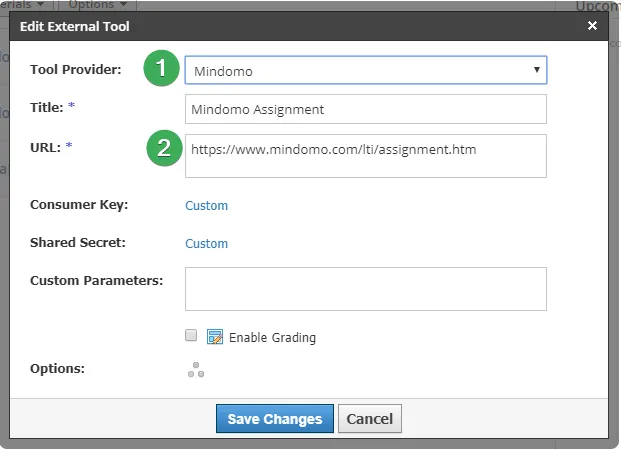This screenshot has height=450, width=621.
Task: Click the Tool Provider label
Action: [x=76, y=69]
